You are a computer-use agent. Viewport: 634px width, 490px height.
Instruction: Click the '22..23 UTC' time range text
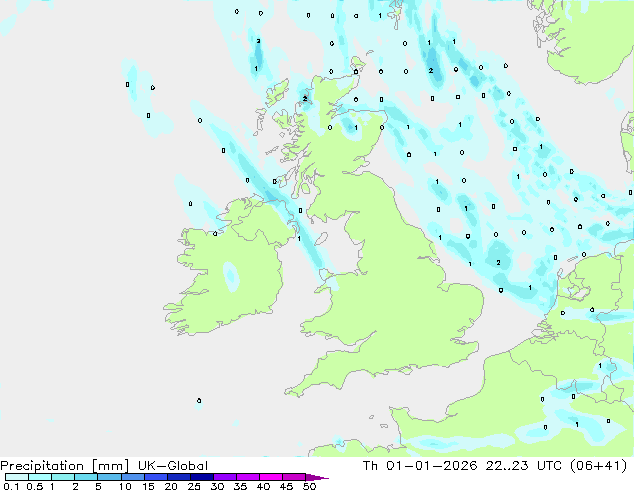coord(529,466)
